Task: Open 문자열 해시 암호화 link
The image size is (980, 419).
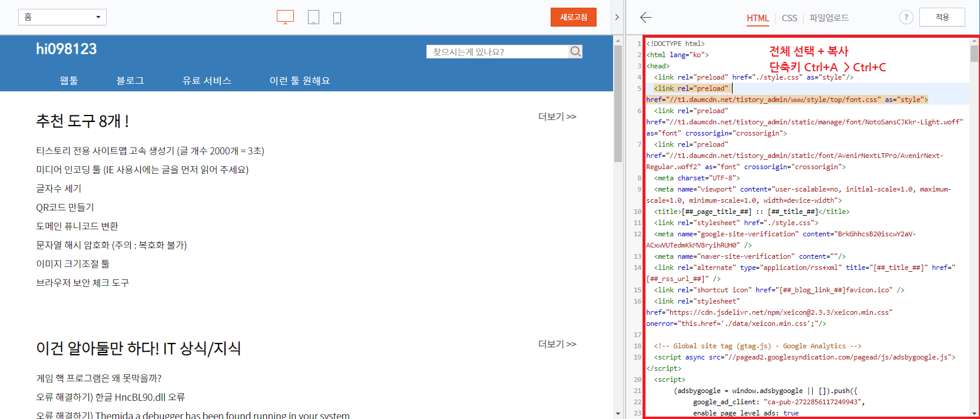Action: [x=111, y=245]
